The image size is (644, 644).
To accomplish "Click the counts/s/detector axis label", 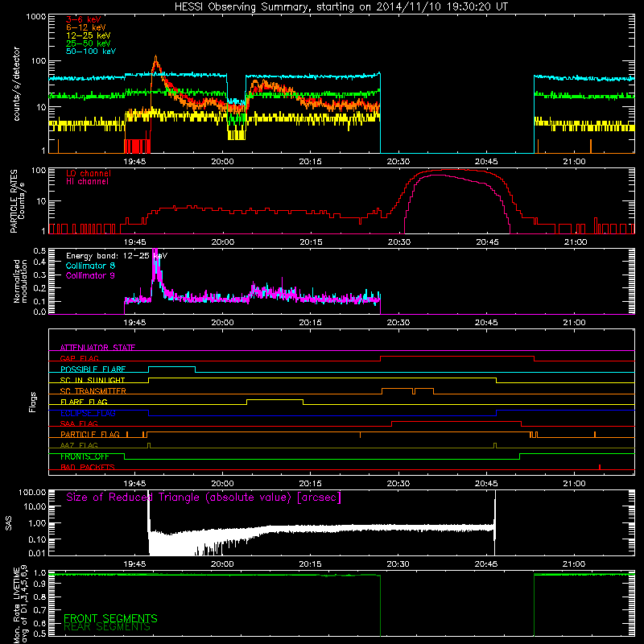I will point(17,84).
